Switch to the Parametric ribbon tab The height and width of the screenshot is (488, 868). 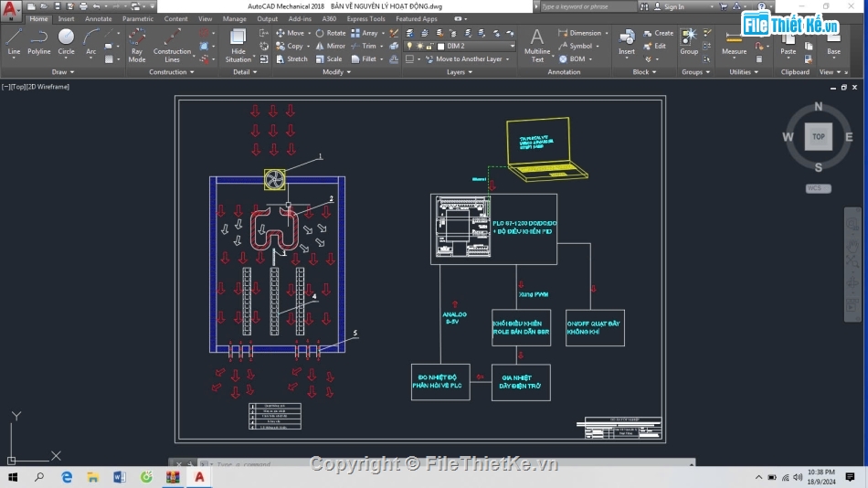coord(137,19)
